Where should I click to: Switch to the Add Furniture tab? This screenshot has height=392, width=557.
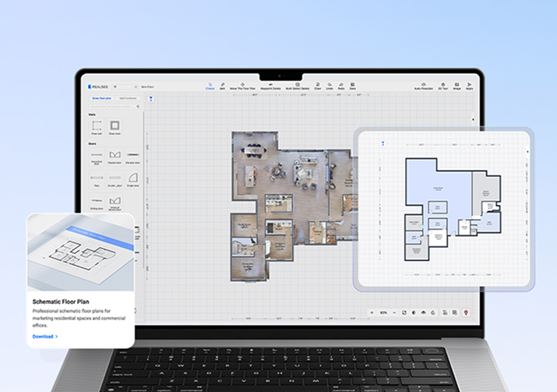coord(127,99)
